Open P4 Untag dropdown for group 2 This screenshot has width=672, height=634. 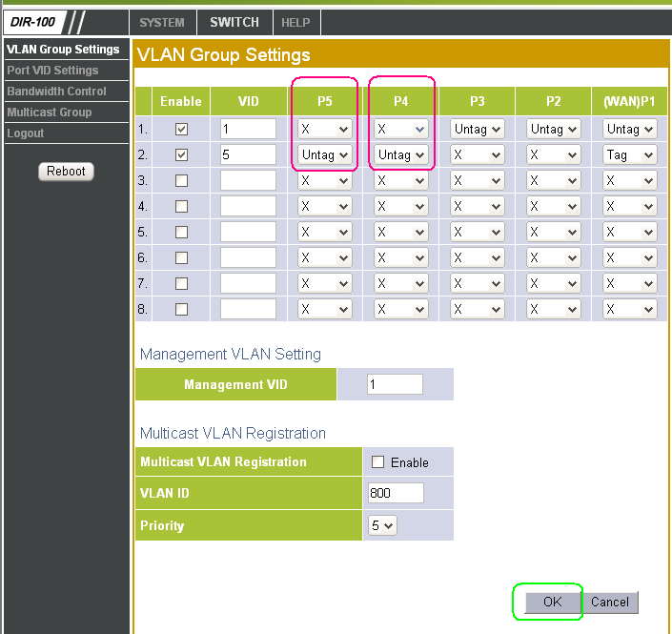tap(400, 154)
